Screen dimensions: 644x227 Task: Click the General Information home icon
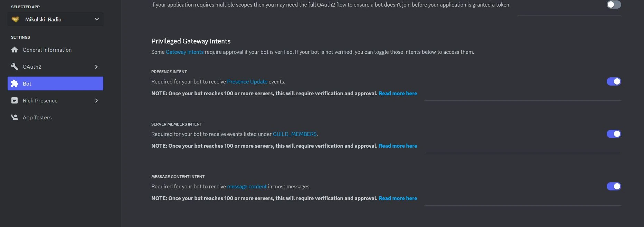click(15, 50)
